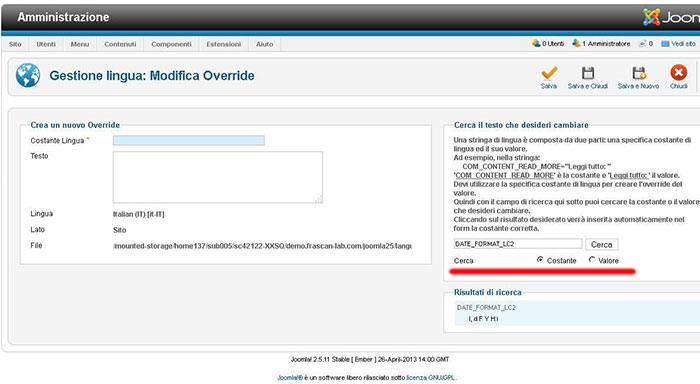This screenshot has width=700, height=384.
Task: Click the Costante Lingua input field
Action: pyautogui.click(x=188, y=140)
